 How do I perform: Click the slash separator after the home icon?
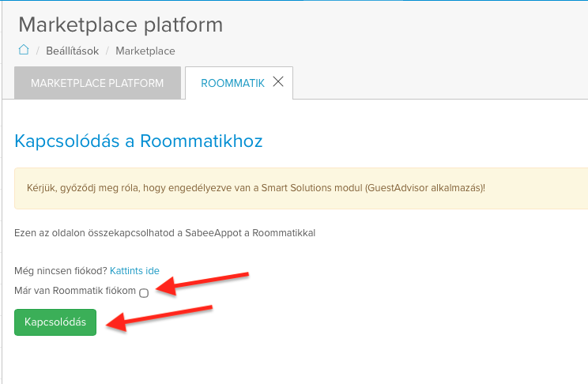tap(38, 51)
